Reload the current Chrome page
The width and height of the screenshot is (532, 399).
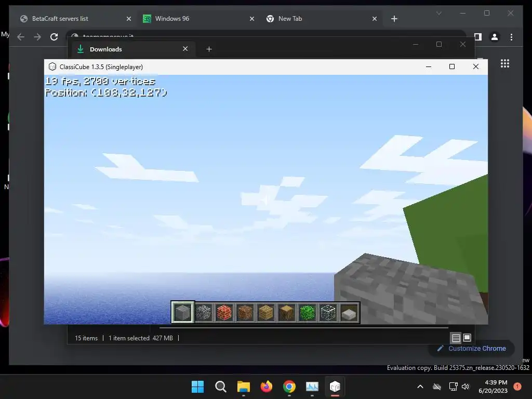click(54, 37)
